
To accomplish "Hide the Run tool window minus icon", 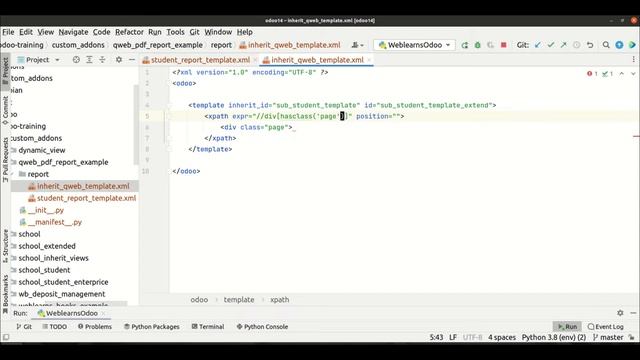I will (x=633, y=313).
